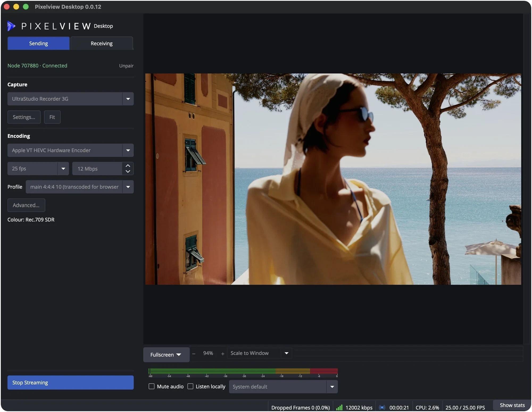Click the Encoding section heading
The height and width of the screenshot is (412, 532).
tap(19, 136)
